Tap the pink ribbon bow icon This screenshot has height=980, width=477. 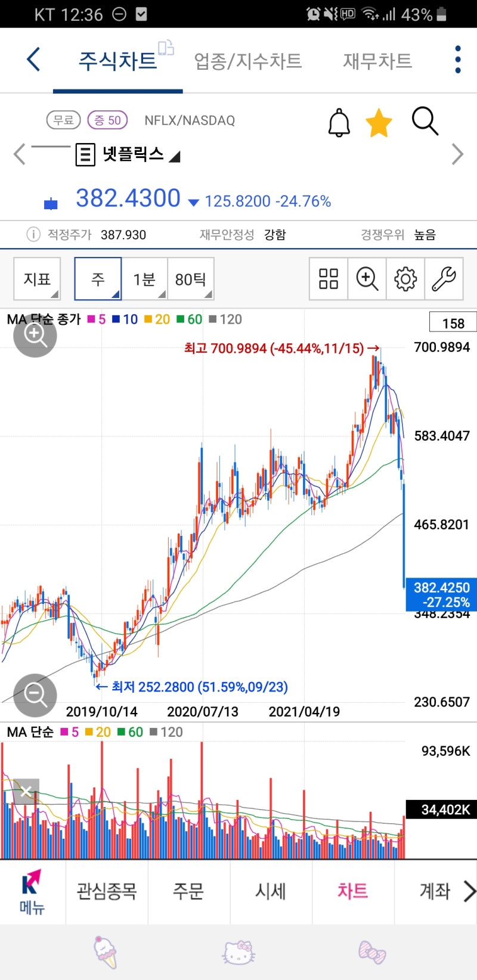(372, 952)
